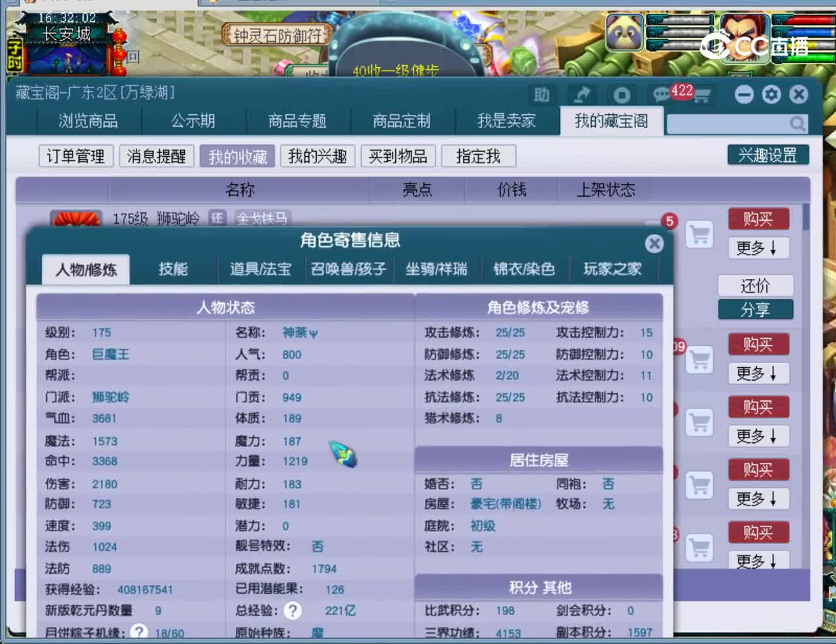Viewport: 836px width, 644px height.
Task: Click the 还 tag on 狮驼岭 listing
Action: (217, 218)
